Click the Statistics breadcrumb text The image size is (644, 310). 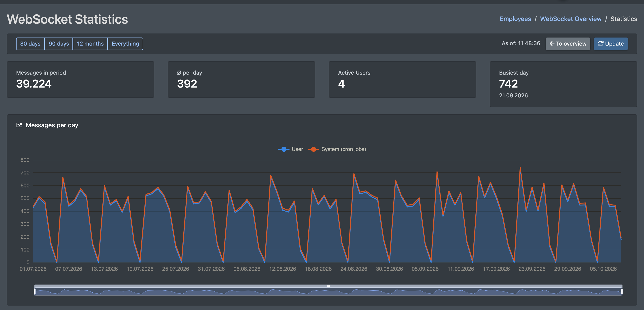coord(624,19)
